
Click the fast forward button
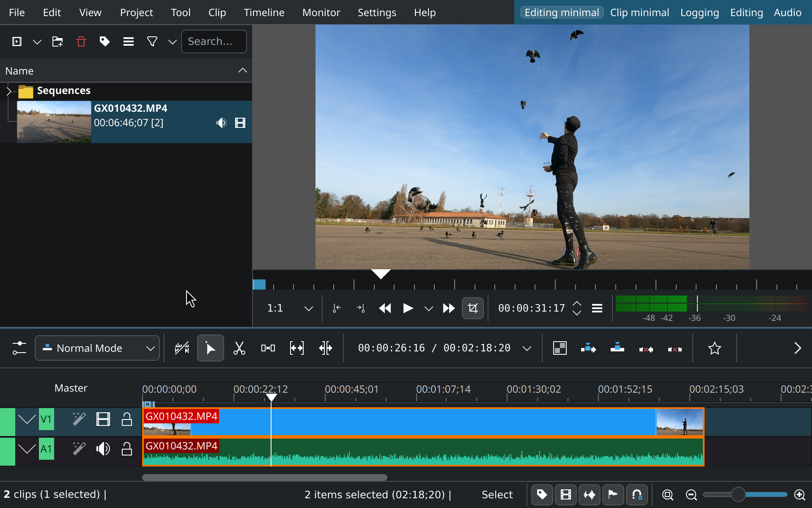(x=448, y=308)
